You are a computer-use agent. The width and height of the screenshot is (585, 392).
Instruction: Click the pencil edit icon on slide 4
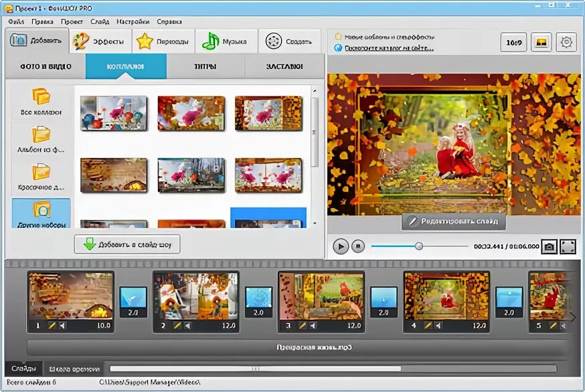(428, 326)
